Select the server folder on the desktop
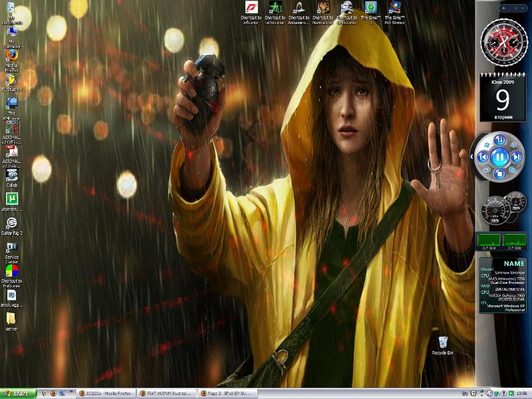The width and height of the screenshot is (532, 399). (11, 318)
